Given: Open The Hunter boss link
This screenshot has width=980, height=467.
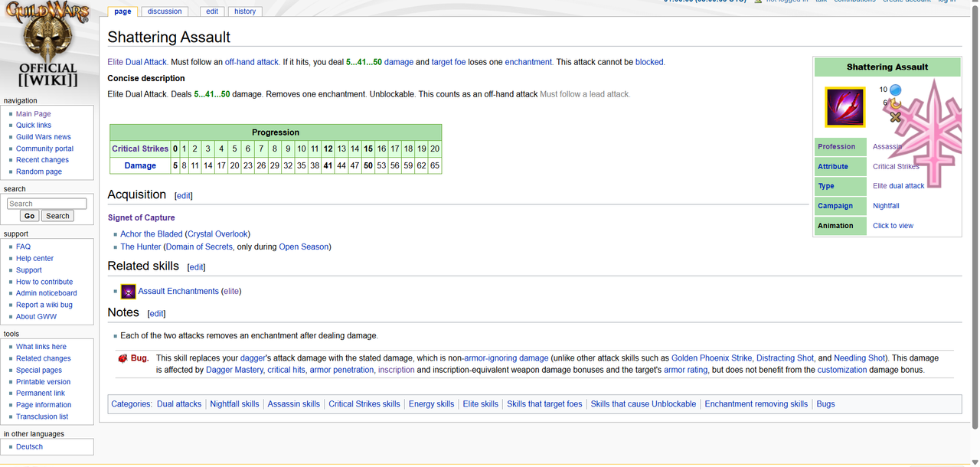Looking at the screenshot, I should (141, 247).
